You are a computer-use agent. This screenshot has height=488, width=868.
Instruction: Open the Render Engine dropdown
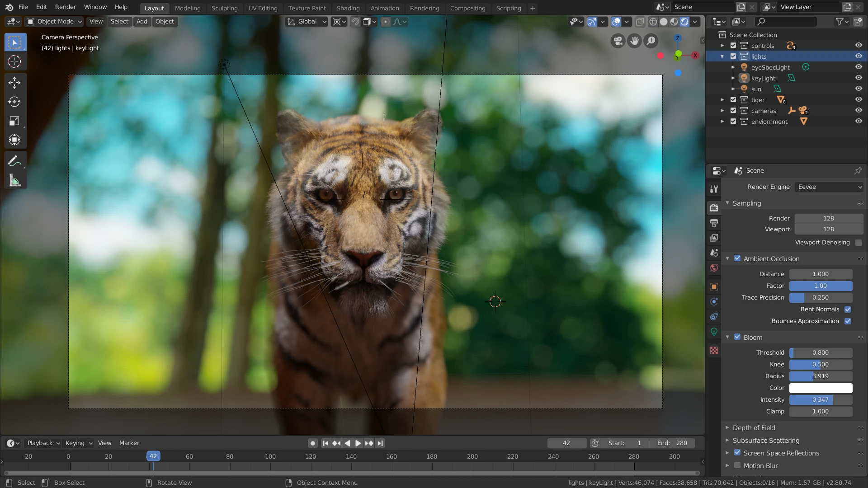click(x=829, y=187)
